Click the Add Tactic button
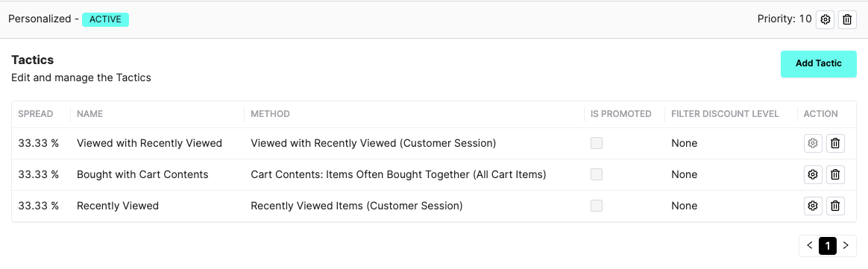This screenshot has height=269, width=868. point(818,63)
